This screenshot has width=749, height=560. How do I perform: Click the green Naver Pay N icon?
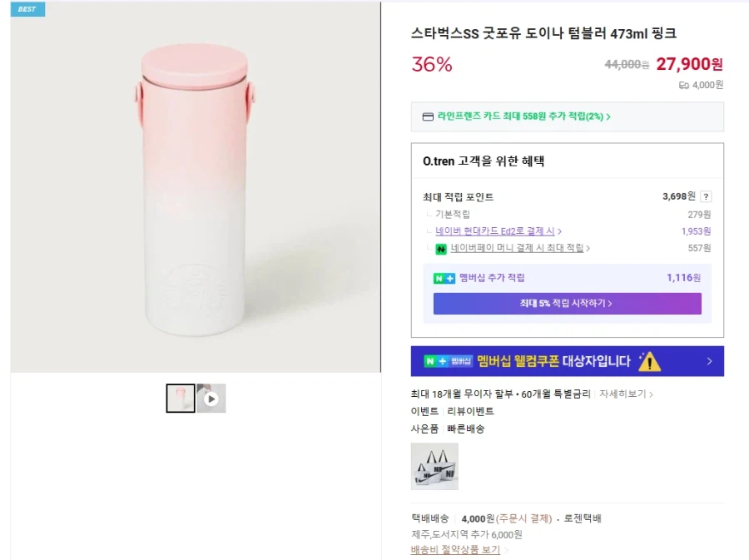click(x=440, y=248)
